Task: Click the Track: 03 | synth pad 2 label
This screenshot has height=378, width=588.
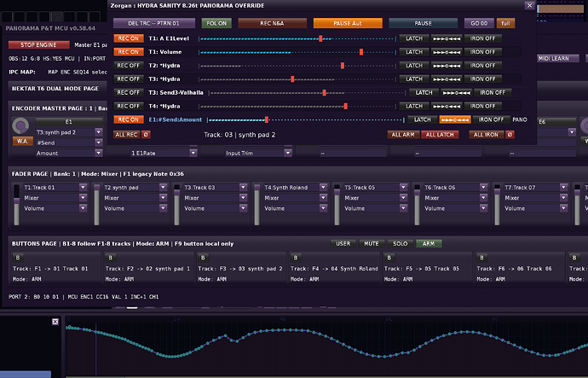Action: tap(239, 135)
